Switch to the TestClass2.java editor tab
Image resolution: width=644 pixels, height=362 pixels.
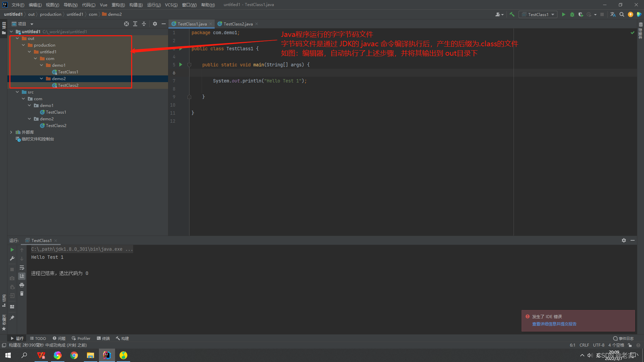coord(238,24)
